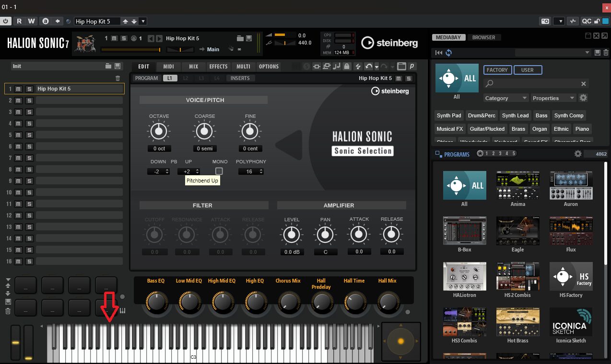Click the 'p' player view icon
Screen dimensions: 611x364
411,67
